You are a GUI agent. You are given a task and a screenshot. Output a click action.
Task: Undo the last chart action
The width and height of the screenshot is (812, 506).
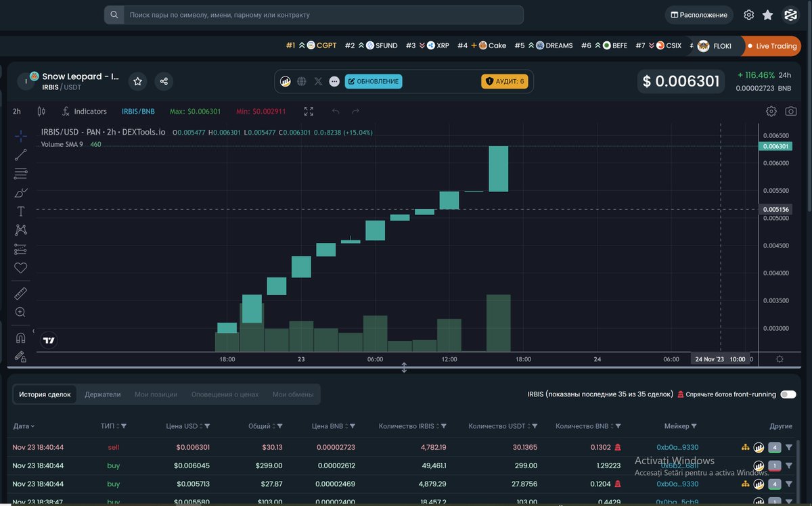point(336,111)
